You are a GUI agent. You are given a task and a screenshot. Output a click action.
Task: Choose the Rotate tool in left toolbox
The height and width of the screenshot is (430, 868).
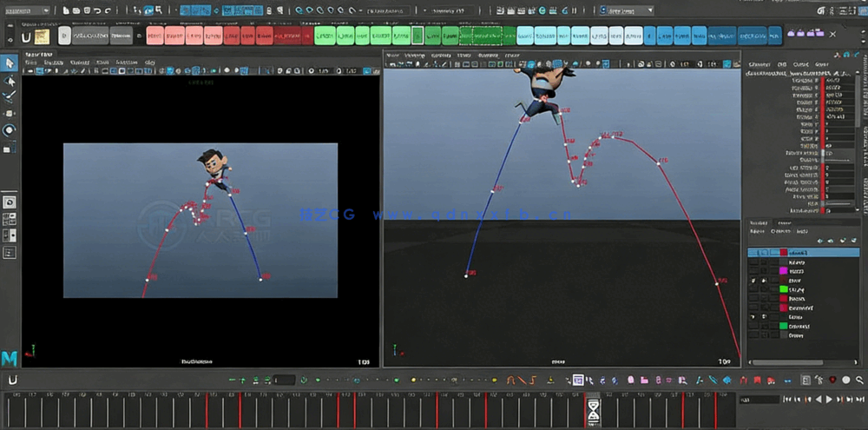(x=10, y=130)
